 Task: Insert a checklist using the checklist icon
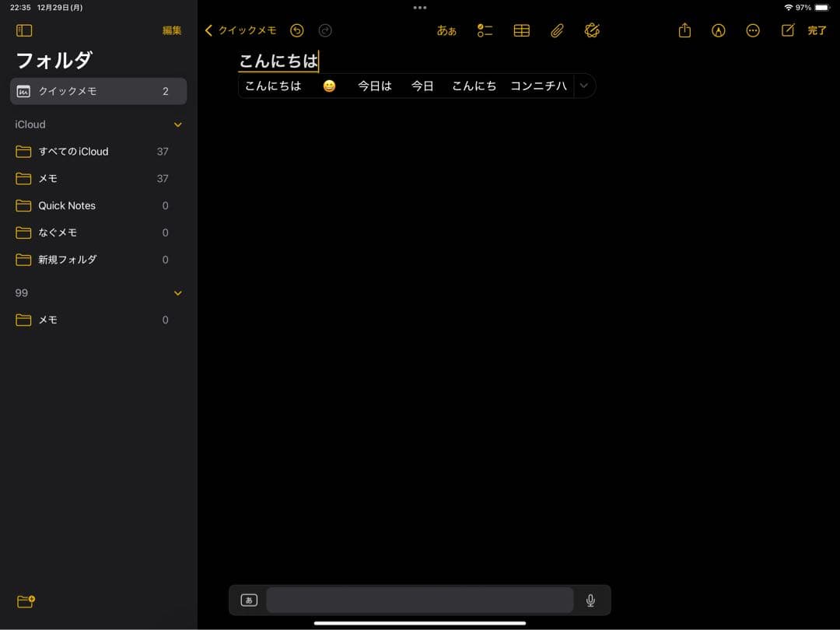coord(485,30)
